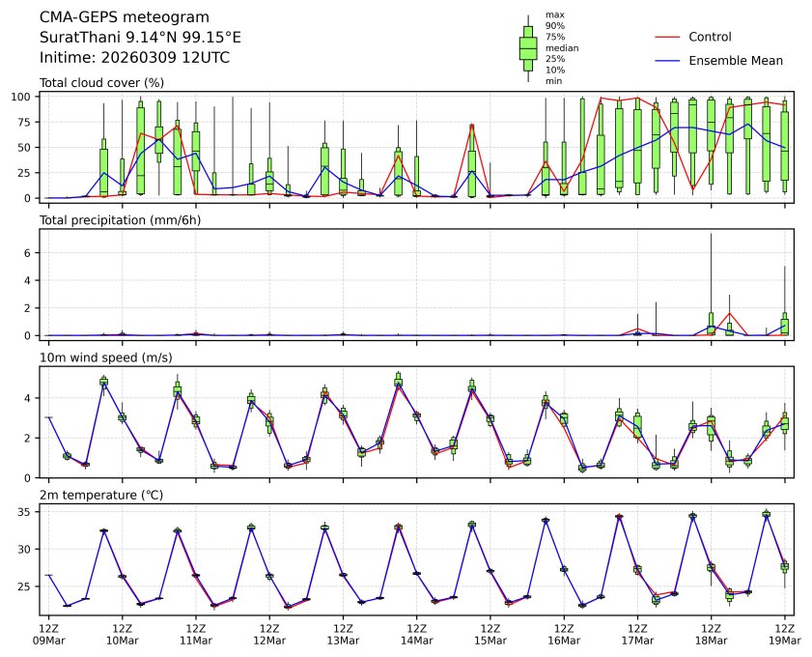
Task: Click the blue Ensemble Mean legend line
Action: click(x=668, y=60)
